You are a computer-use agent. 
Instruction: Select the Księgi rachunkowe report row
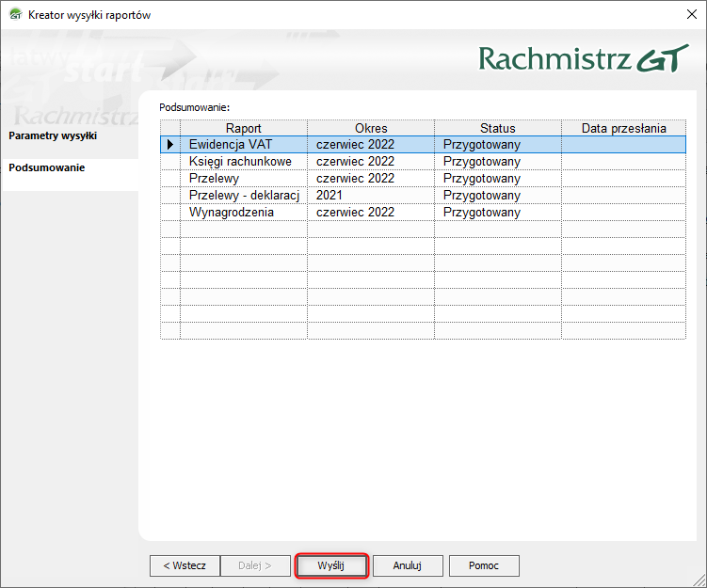423,161
